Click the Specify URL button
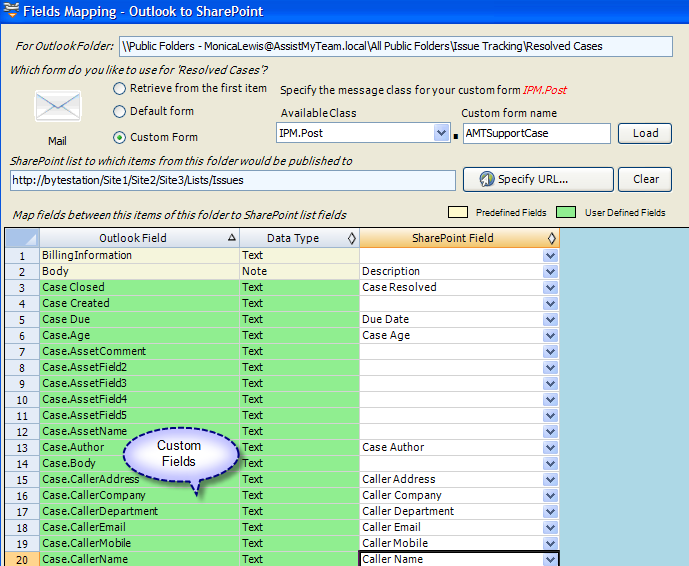 [x=538, y=179]
